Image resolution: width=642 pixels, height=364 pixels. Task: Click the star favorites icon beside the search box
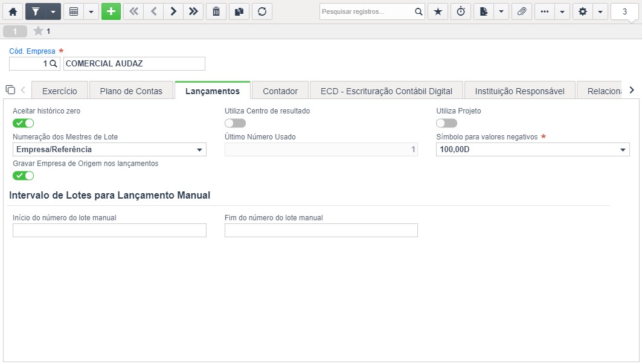click(438, 11)
